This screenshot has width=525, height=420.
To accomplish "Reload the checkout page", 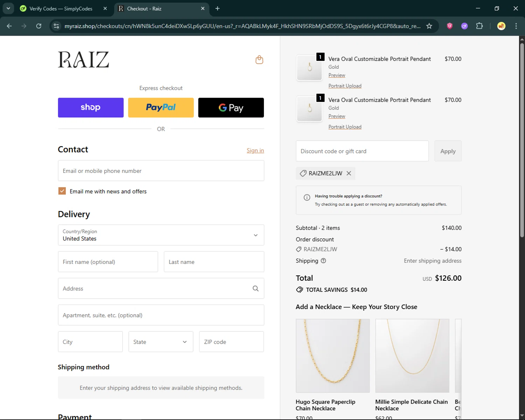I will tap(39, 26).
